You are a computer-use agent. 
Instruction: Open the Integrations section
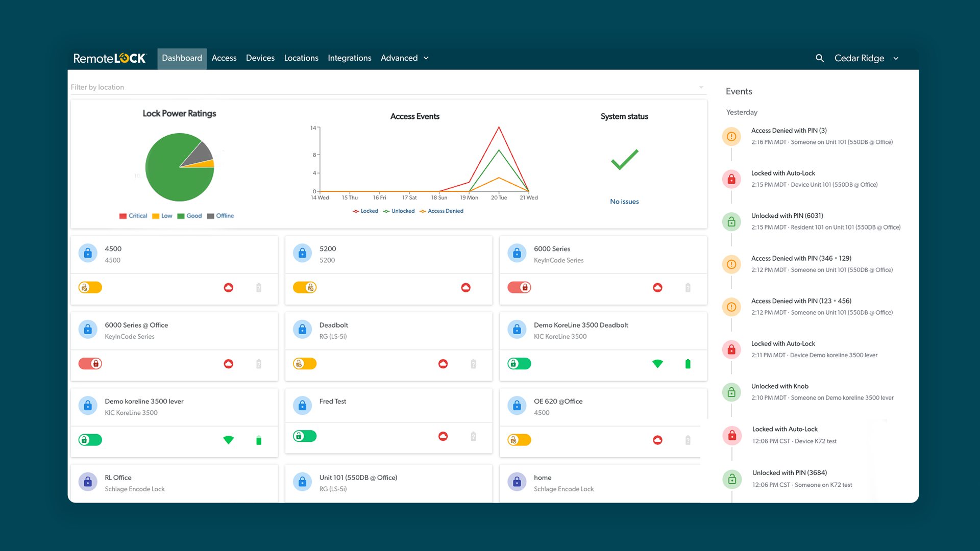(349, 58)
